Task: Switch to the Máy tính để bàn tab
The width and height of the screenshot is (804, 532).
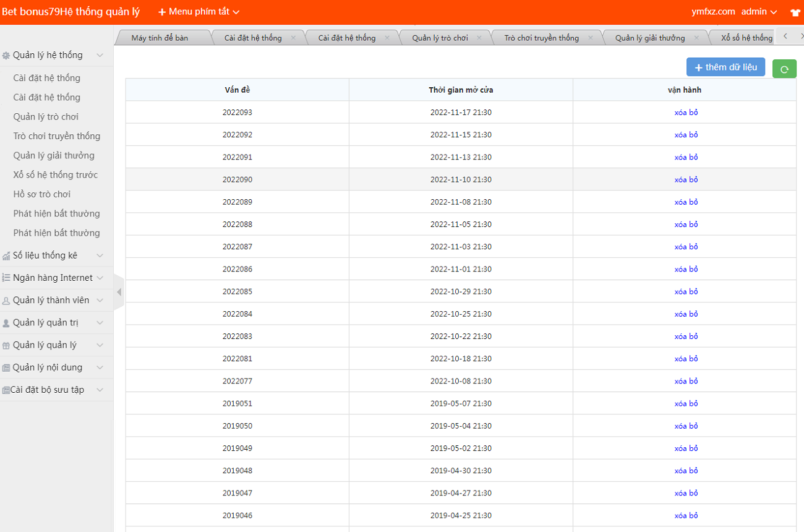Action: 160,38
